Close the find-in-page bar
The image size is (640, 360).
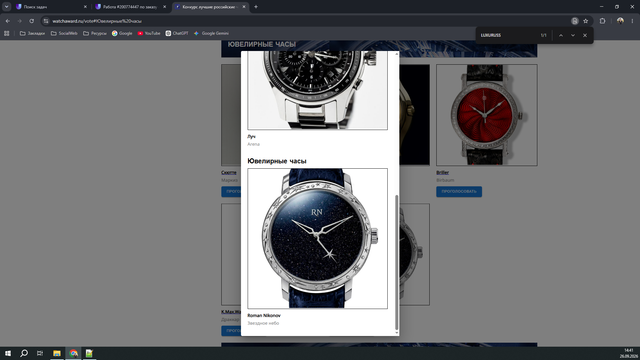(585, 35)
